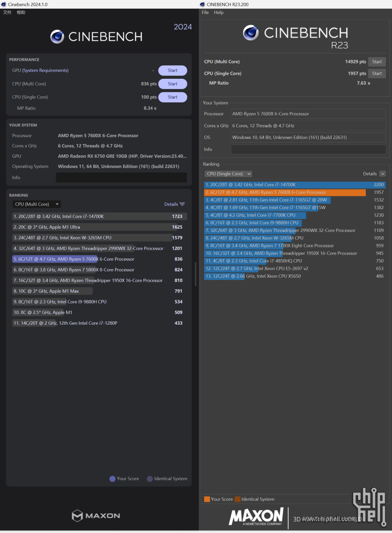Open the 帮助 menu in Cinebench 2024
This screenshot has width=392, height=533.
[x=21, y=12]
